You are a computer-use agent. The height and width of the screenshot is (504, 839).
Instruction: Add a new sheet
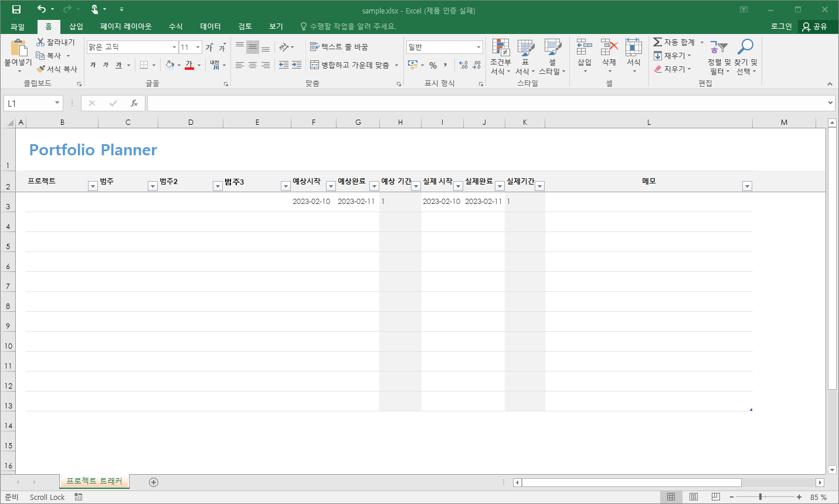154,482
